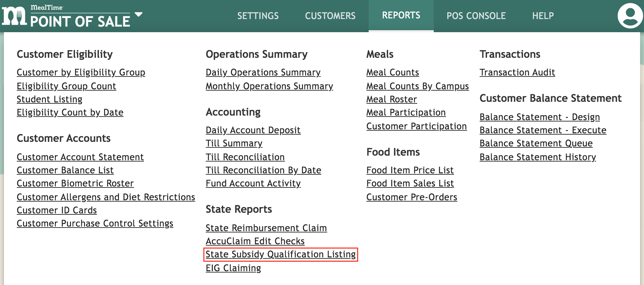Open Customer ID Cards report
644x285 pixels.
pyautogui.click(x=57, y=210)
